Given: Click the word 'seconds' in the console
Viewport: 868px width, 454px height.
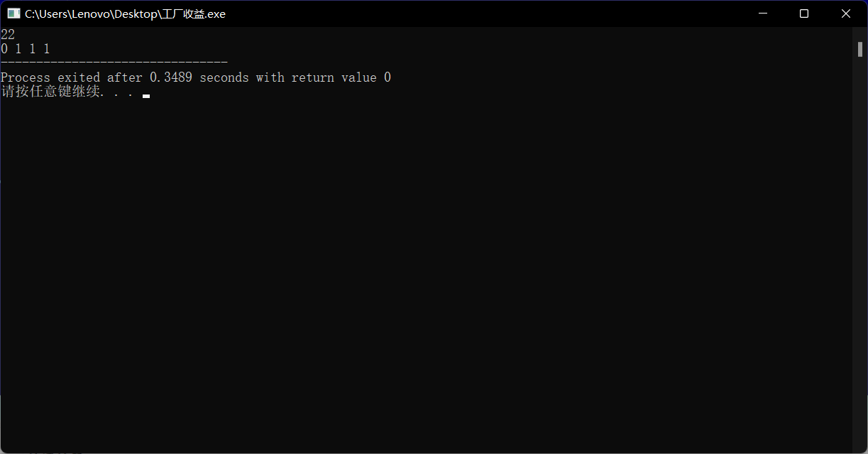Looking at the screenshot, I should click(x=224, y=77).
